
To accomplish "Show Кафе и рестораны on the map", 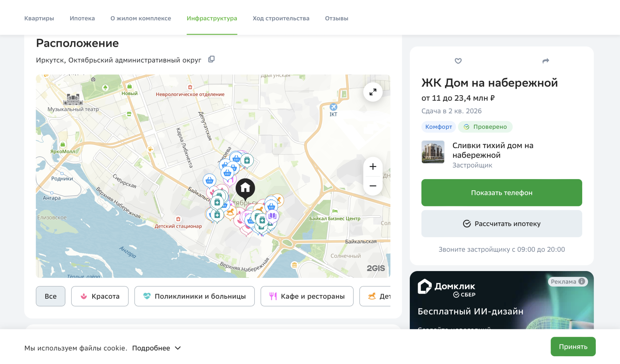I will (307, 296).
